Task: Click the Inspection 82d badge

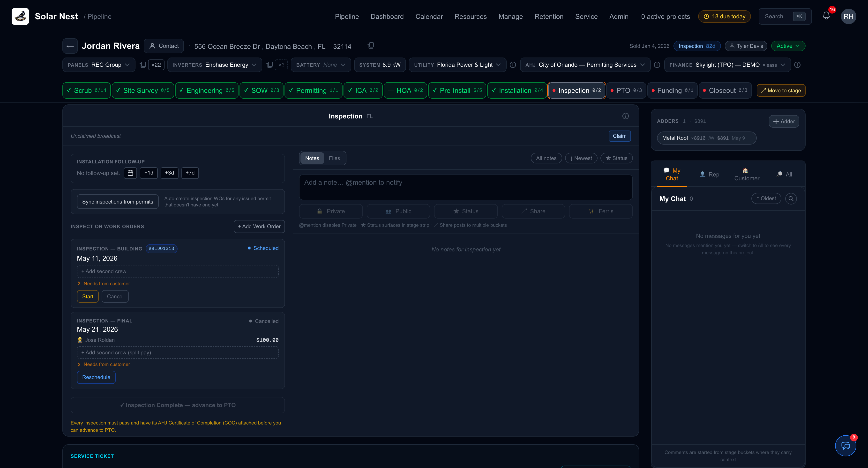Action: pyautogui.click(x=697, y=46)
